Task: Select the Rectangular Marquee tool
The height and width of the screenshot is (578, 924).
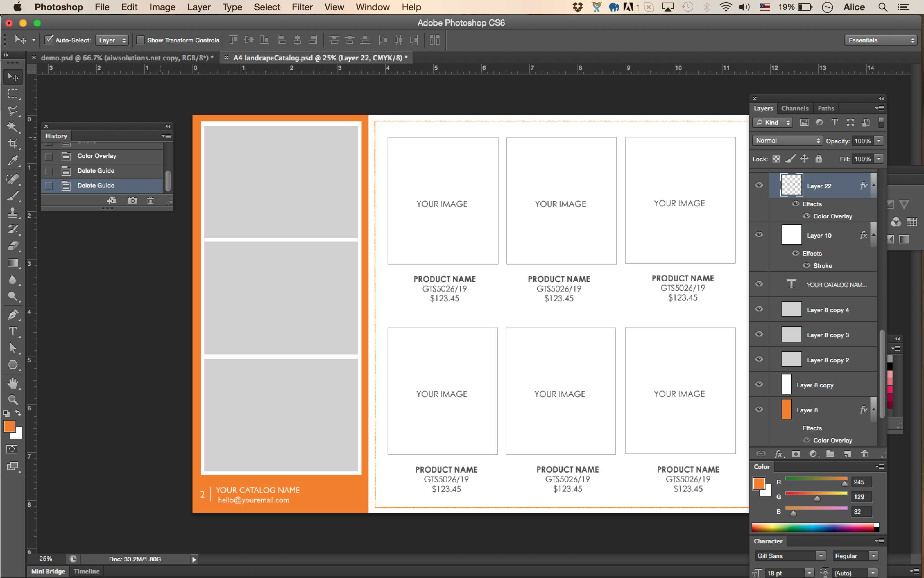Action: click(13, 94)
